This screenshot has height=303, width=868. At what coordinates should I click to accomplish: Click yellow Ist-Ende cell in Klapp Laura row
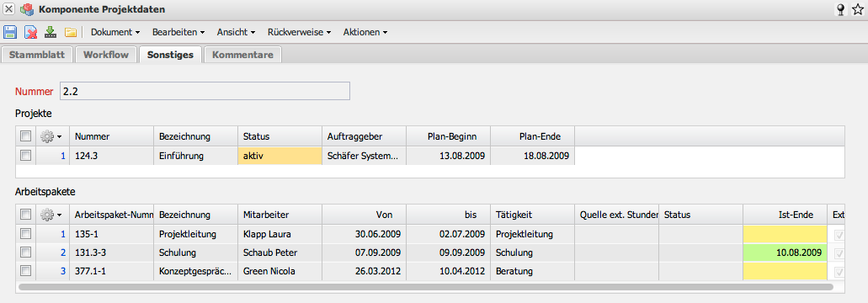785,234
